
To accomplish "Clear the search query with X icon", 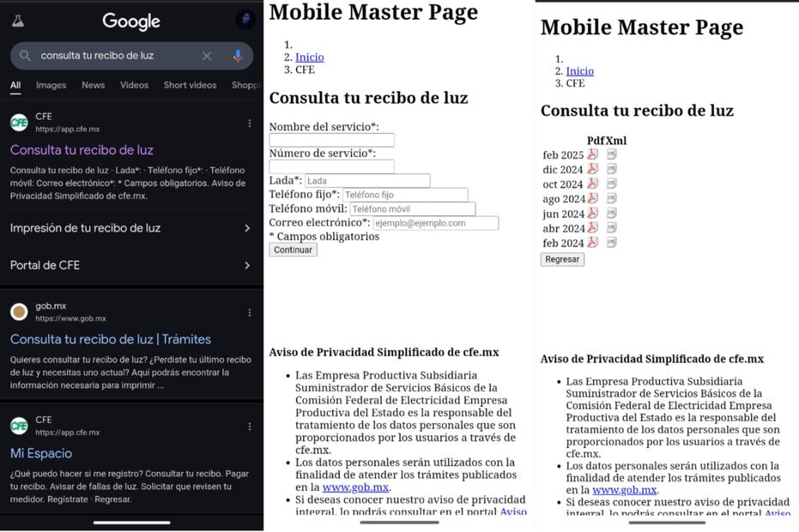I will (207, 56).
